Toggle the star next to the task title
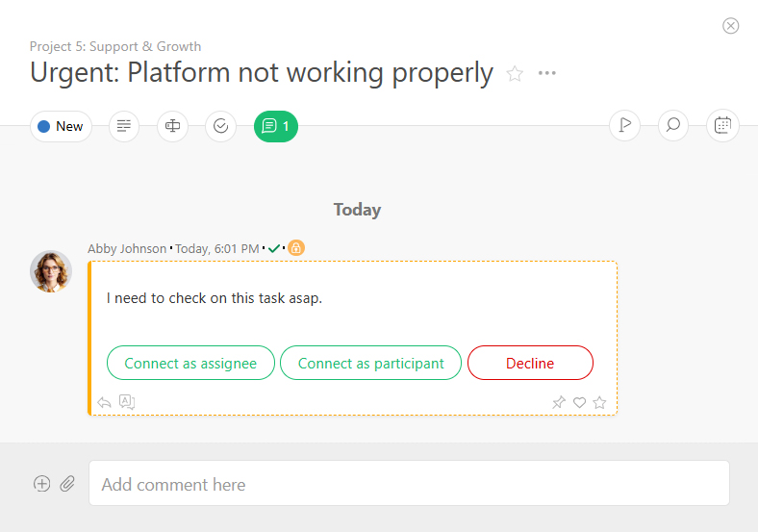This screenshot has width=758, height=532. click(x=515, y=74)
